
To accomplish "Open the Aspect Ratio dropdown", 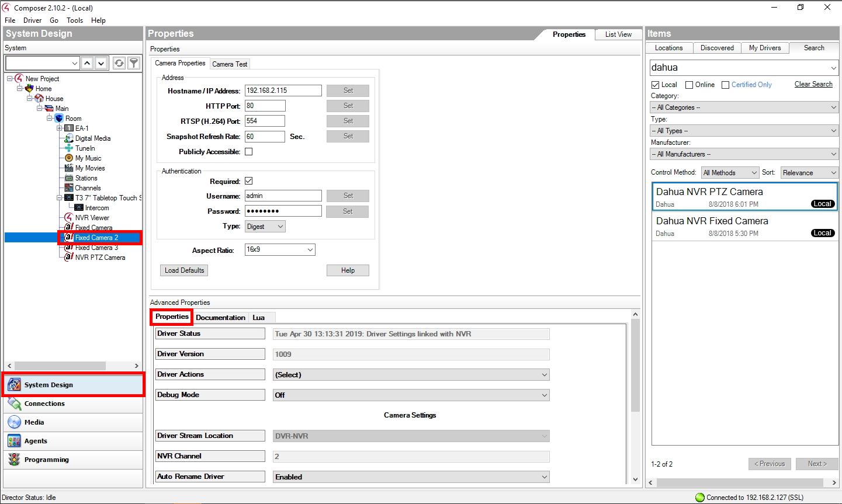I will pyautogui.click(x=280, y=250).
